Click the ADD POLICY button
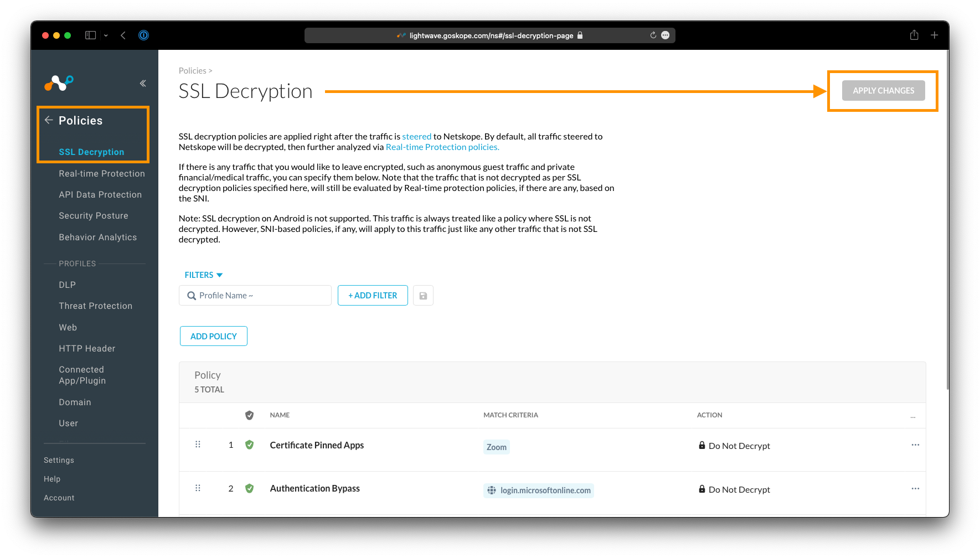The image size is (980, 558). pos(213,337)
